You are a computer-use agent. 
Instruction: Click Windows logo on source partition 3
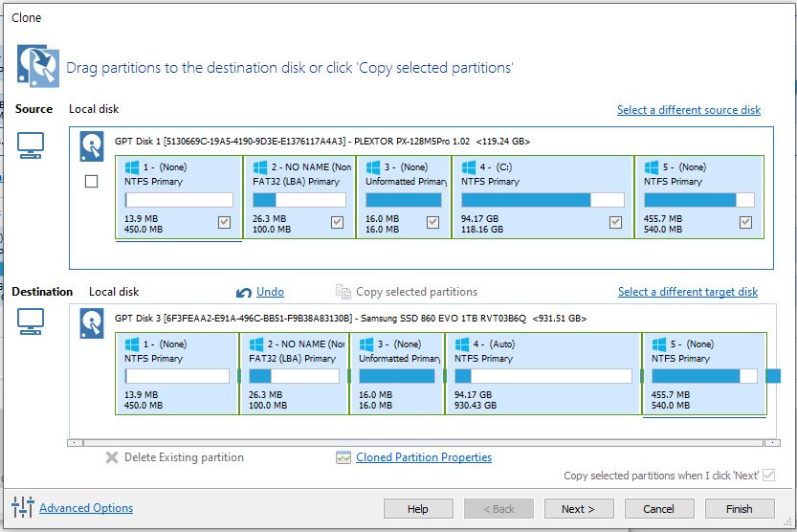pyautogui.click(x=373, y=167)
